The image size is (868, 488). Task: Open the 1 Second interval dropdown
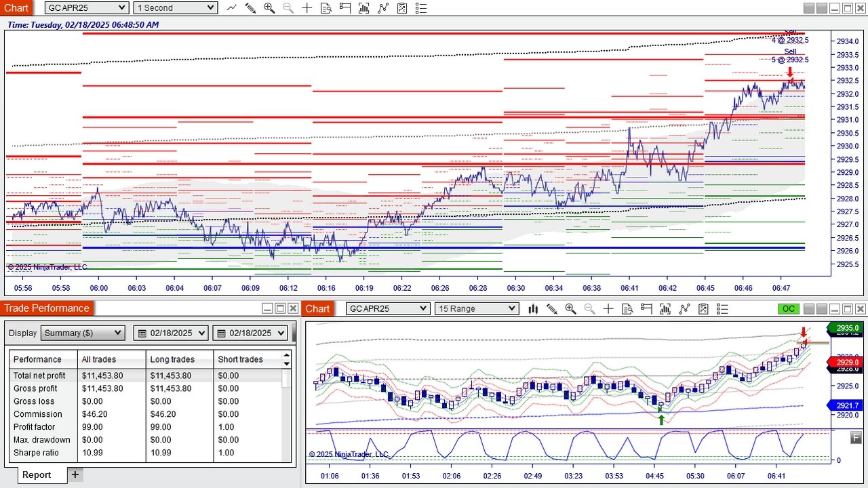pyautogui.click(x=175, y=8)
